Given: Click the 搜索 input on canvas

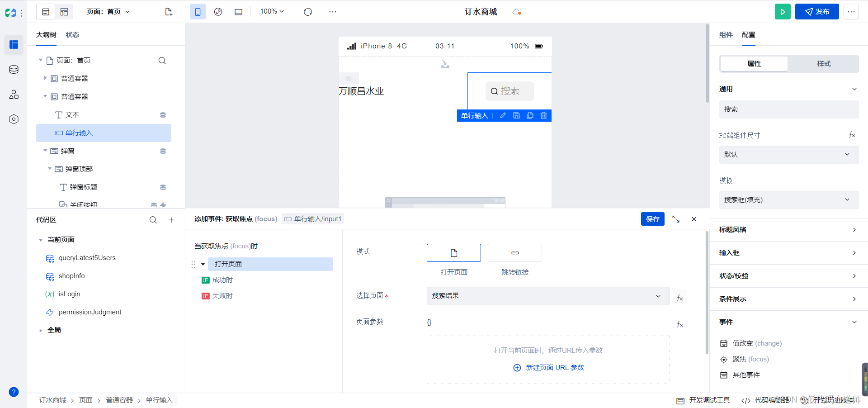Looking at the screenshot, I should (x=509, y=91).
